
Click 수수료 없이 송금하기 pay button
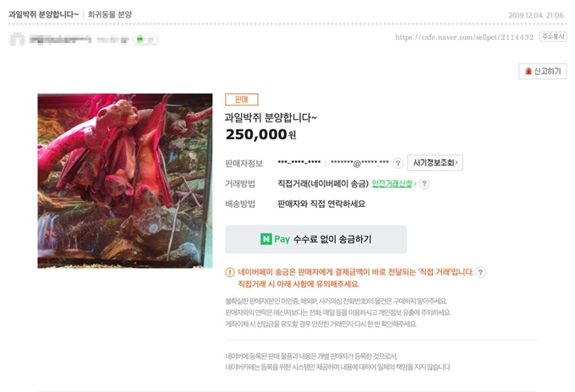[315, 239]
